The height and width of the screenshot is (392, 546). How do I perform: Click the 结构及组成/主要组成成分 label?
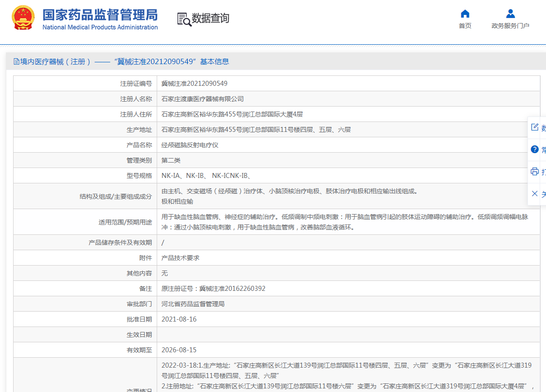116,196
